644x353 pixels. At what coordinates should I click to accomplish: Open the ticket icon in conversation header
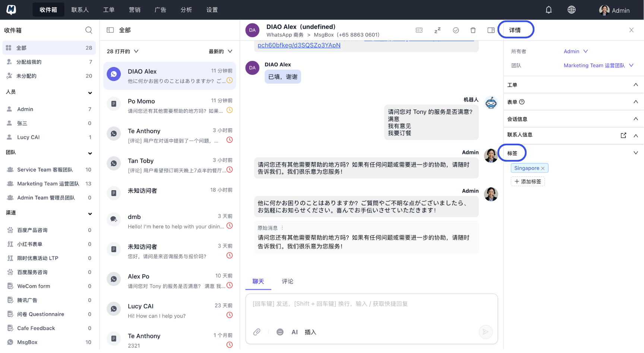tap(419, 30)
